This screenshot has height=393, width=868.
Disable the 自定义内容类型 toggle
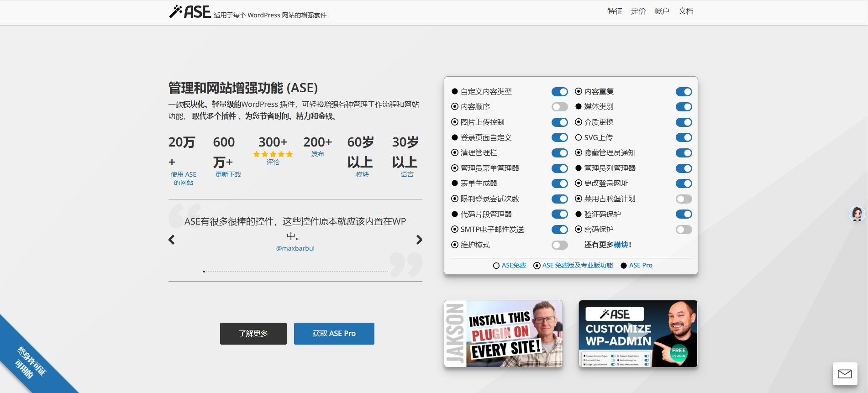pyautogui.click(x=559, y=92)
